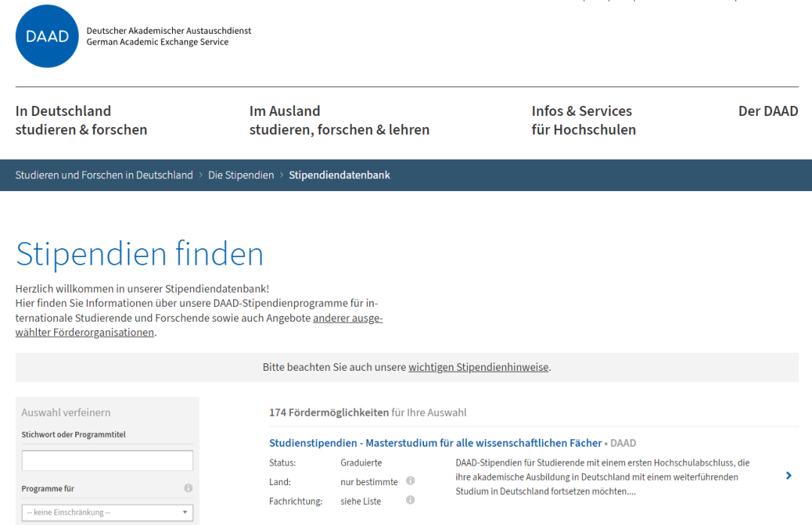
Task: Click the DAAD-Stipendien result description text
Action: 602,477
